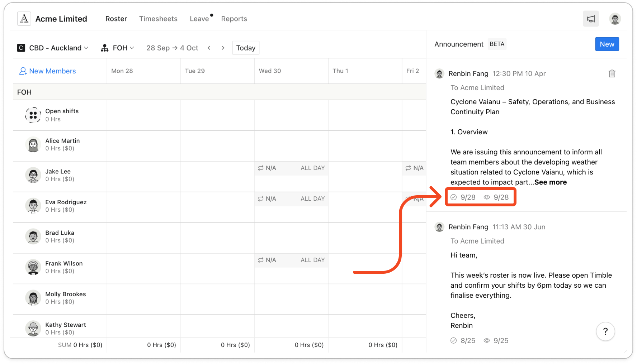Image resolution: width=637 pixels, height=364 pixels.
Task: Open the user profile avatar menu
Action: pyautogui.click(x=615, y=19)
